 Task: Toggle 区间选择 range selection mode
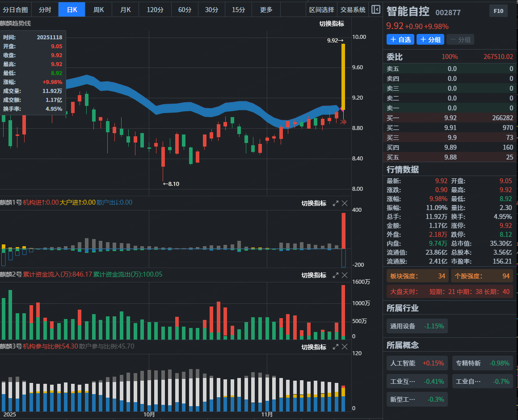click(321, 9)
